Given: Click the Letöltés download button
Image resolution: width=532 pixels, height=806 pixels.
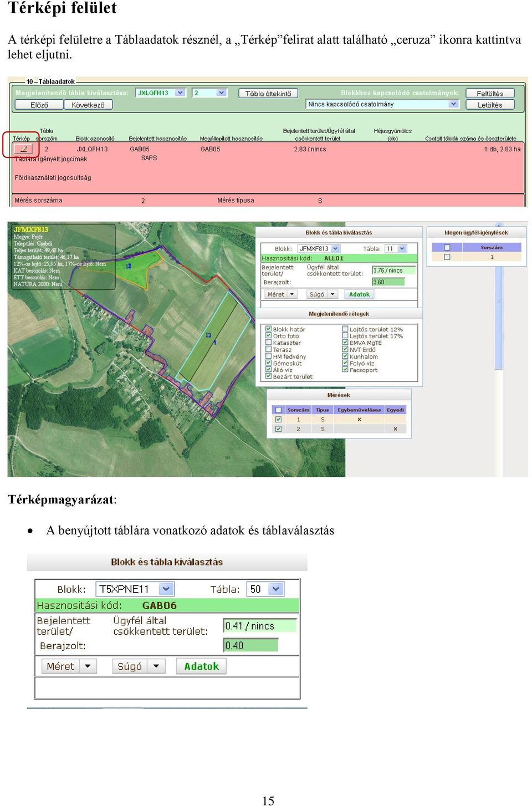Looking at the screenshot, I should click(490, 105).
